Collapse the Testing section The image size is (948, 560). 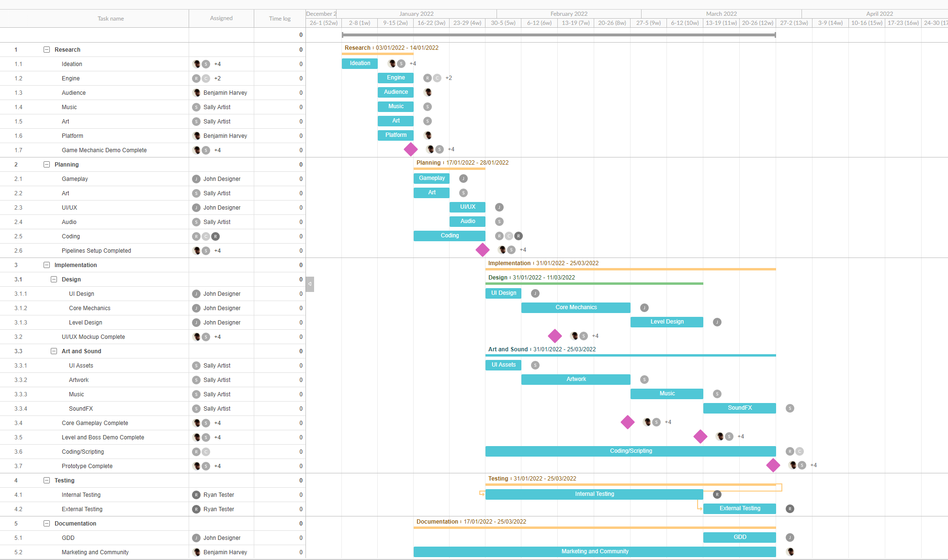click(46, 480)
